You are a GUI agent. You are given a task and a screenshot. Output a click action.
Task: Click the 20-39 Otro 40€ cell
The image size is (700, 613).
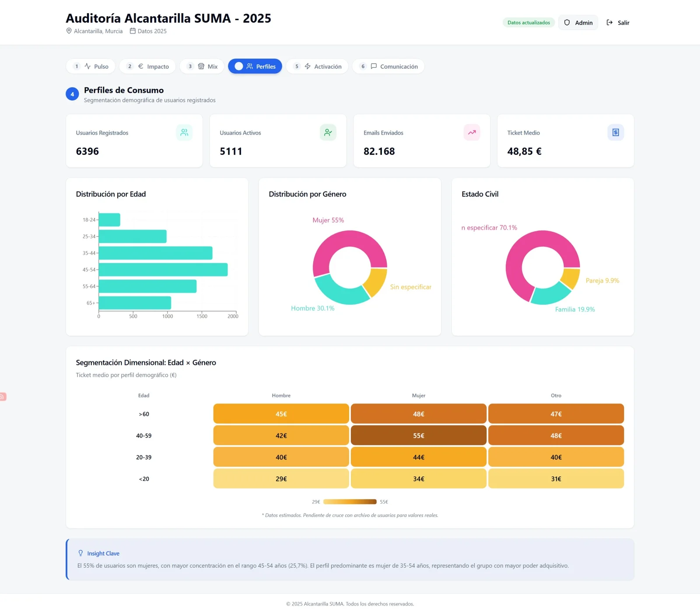[556, 457]
